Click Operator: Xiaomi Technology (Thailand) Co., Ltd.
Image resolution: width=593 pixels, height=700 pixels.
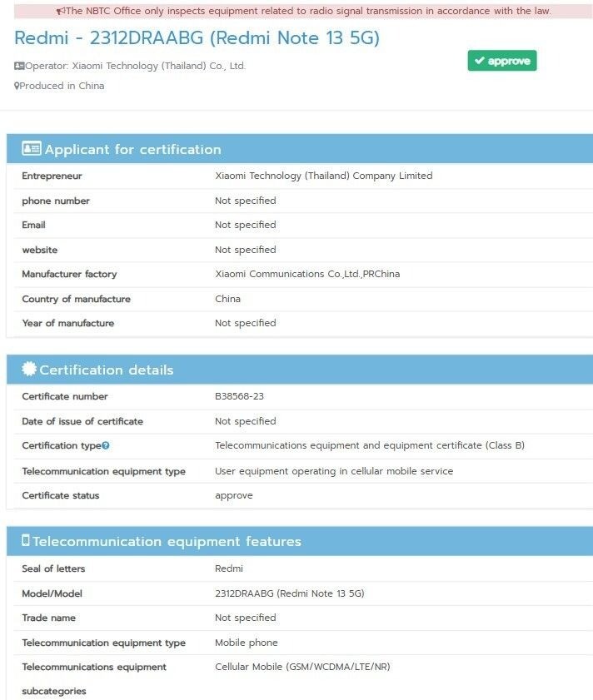(136, 66)
